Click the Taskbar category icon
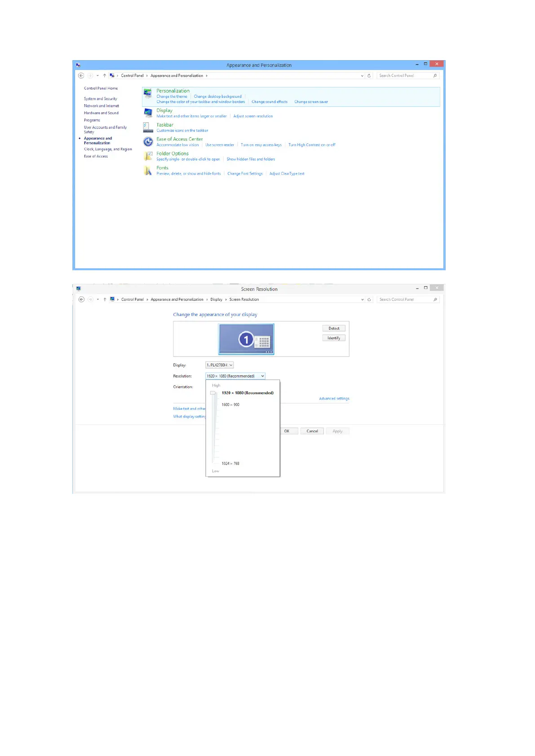Image resolution: width=535 pixels, height=756 pixels. (148, 127)
